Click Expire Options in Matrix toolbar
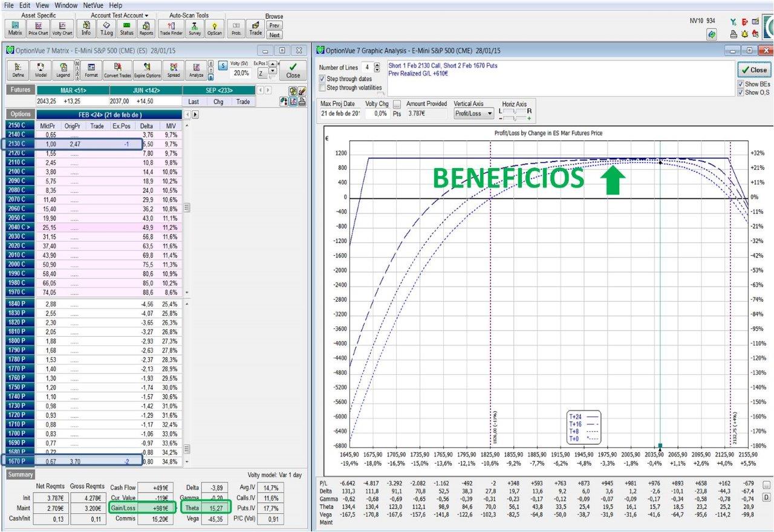 (x=148, y=70)
